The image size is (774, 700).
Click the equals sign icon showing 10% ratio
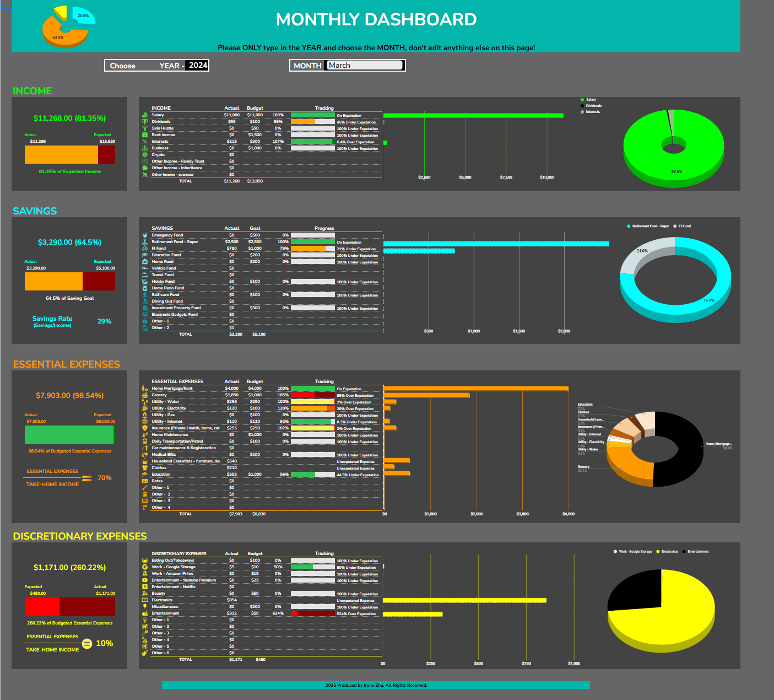click(87, 644)
